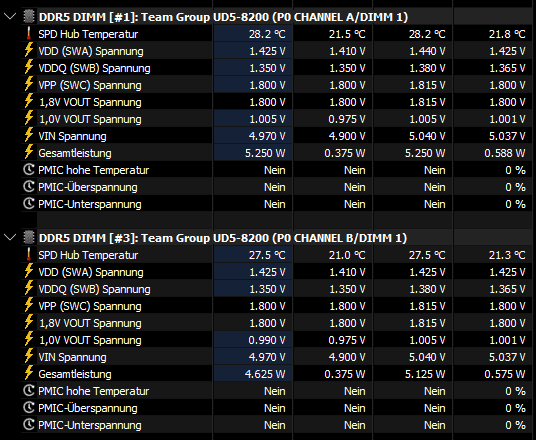The width and height of the screenshot is (536, 440).
Task: Click the 0.588 W average Gesamtleistung value
Action: pos(505,153)
